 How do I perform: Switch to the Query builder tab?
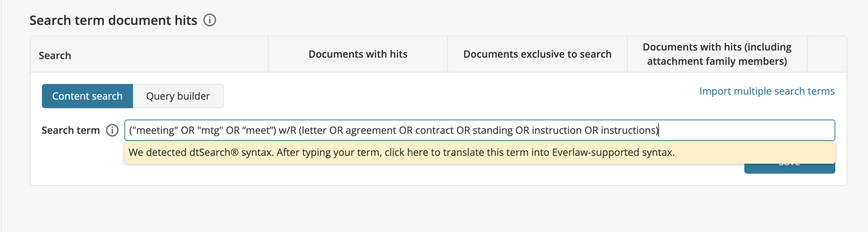point(178,96)
